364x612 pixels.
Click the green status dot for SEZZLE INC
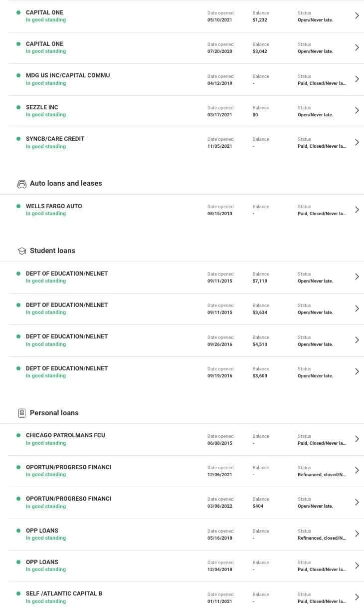(x=18, y=107)
